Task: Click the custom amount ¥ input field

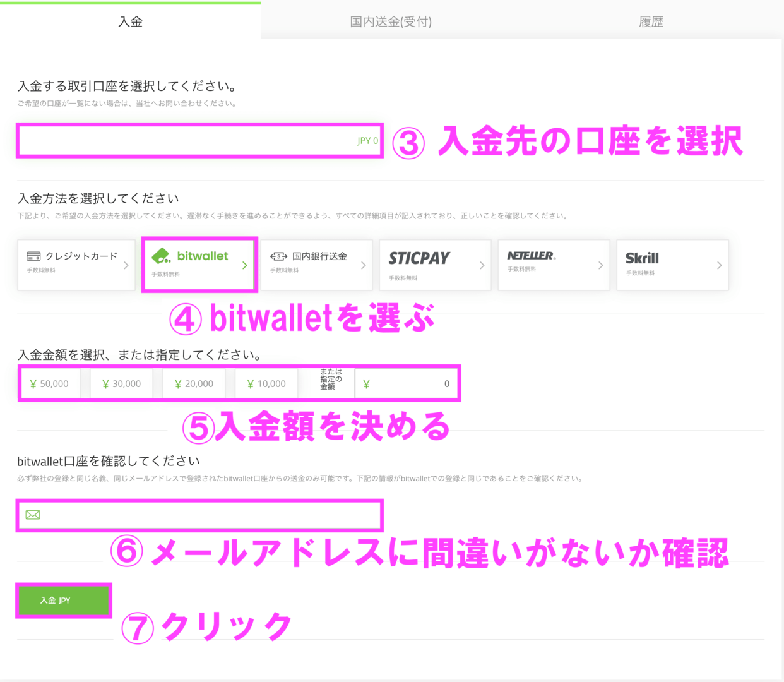Action: point(407,383)
